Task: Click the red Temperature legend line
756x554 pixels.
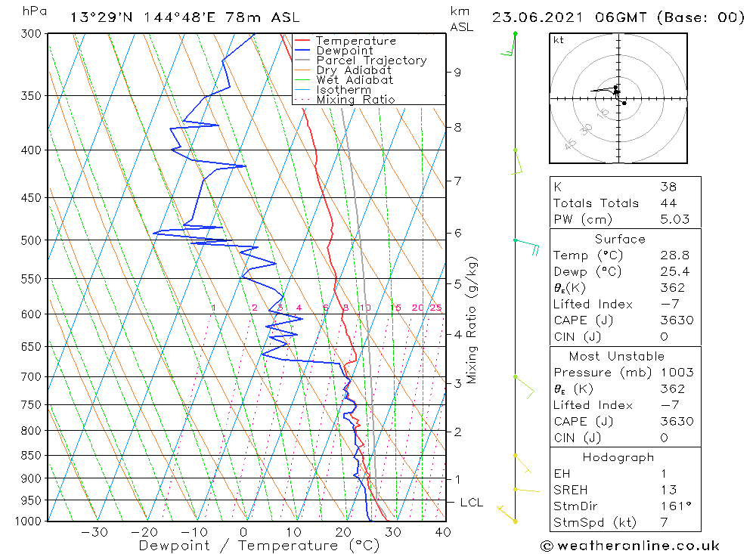Action: pyautogui.click(x=302, y=41)
